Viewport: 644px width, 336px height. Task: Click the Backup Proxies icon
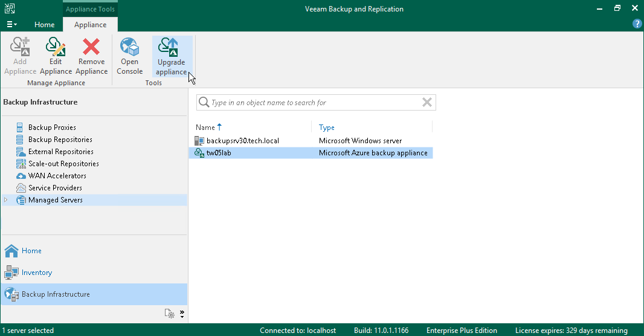pyautogui.click(x=20, y=128)
